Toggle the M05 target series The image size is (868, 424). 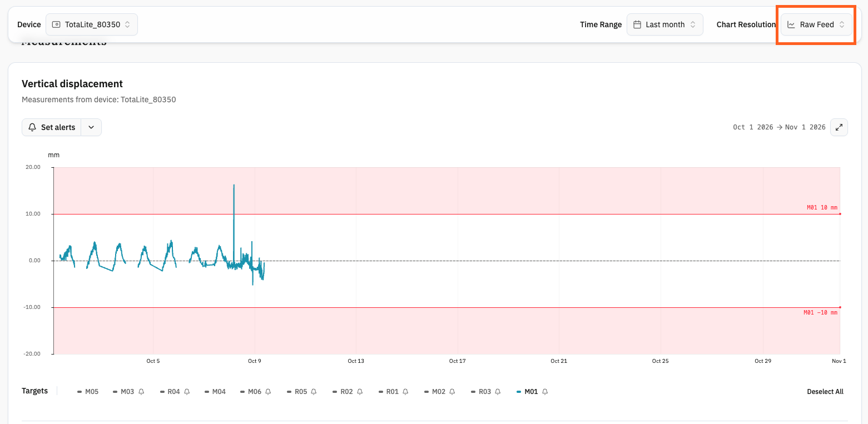click(x=88, y=392)
